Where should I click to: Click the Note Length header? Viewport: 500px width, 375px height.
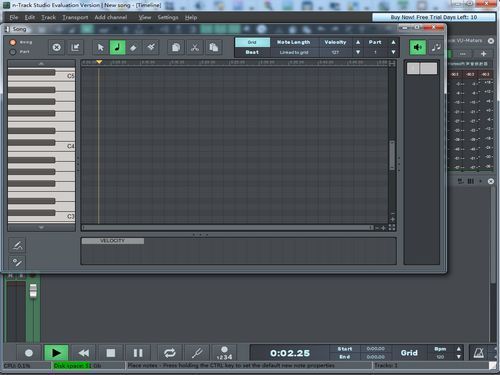(294, 42)
